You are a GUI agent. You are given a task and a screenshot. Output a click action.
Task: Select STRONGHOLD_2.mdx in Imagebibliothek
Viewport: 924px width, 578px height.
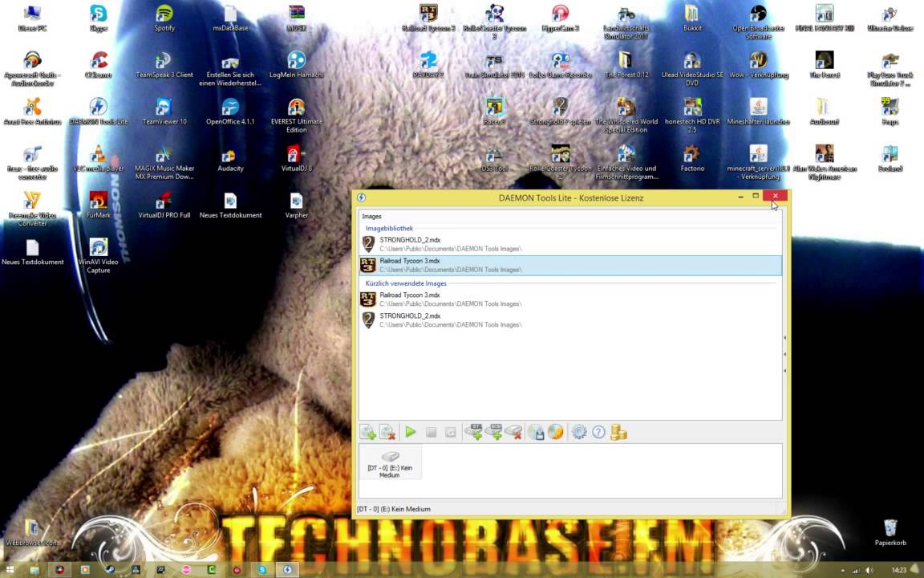tap(570, 244)
